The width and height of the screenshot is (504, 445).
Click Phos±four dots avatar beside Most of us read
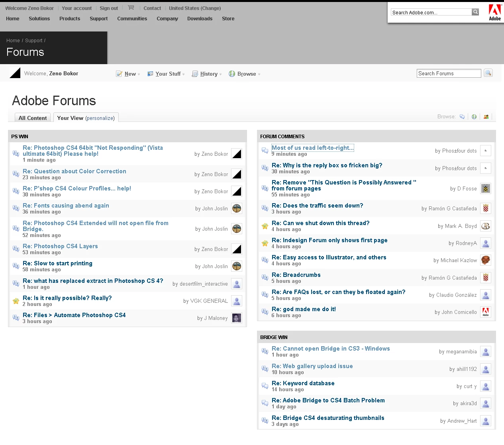486,151
